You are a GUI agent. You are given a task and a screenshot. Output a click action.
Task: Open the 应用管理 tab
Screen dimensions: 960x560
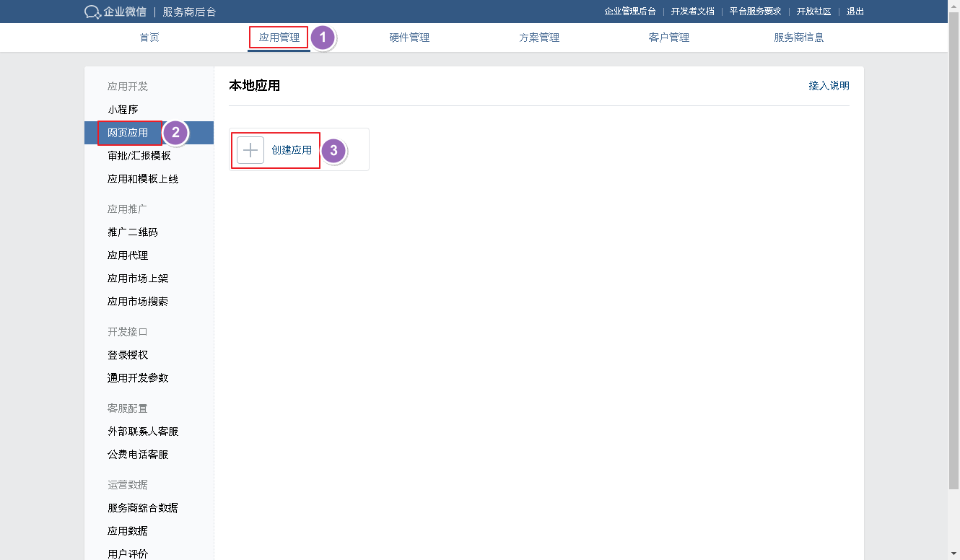[x=279, y=38]
